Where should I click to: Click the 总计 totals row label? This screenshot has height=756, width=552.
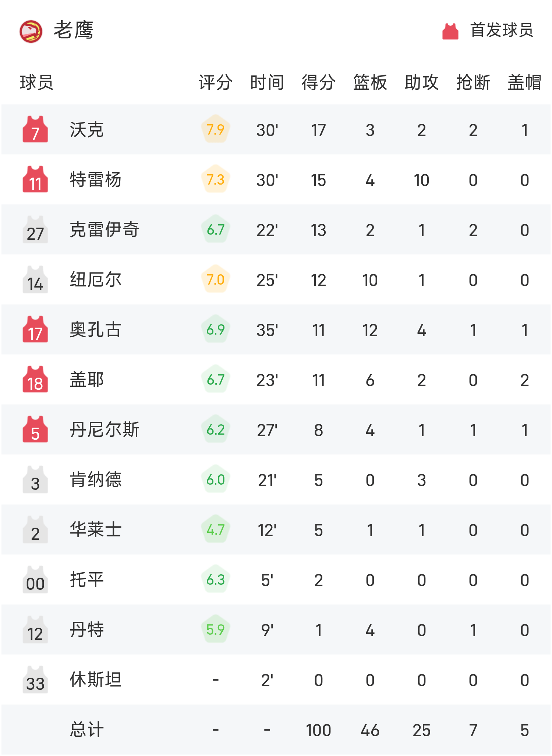87,730
